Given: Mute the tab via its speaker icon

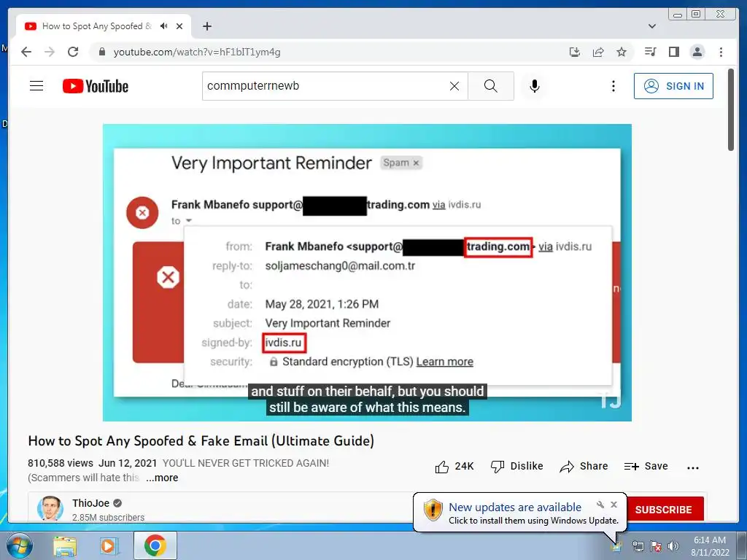Looking at the screenshot, I should click(x=164, y=26).
